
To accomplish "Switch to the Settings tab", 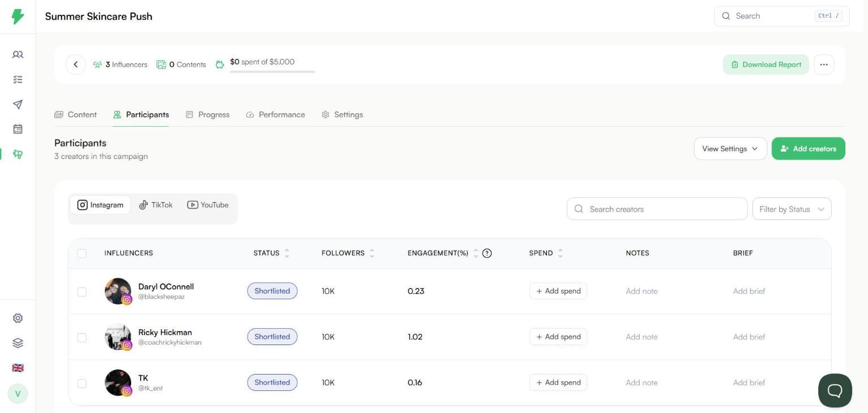I will point(342,115).
